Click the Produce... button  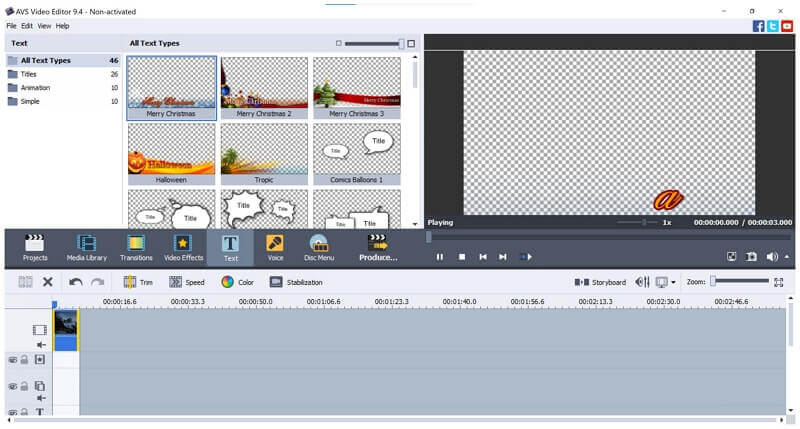click(x=378, y=248)
